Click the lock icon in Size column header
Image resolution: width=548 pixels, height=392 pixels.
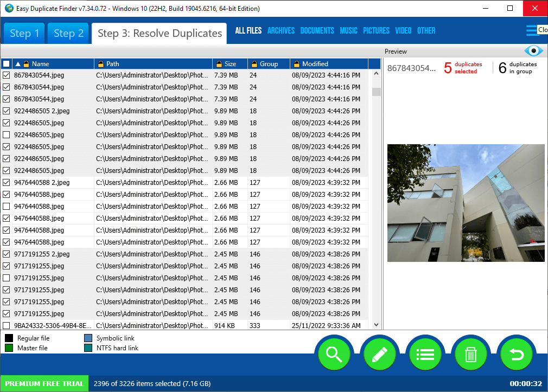pos(219,64)
